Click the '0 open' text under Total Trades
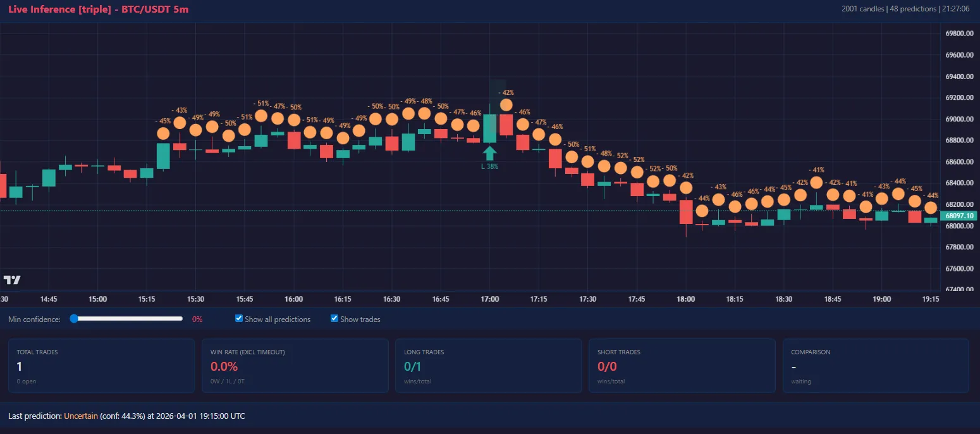 27,381
